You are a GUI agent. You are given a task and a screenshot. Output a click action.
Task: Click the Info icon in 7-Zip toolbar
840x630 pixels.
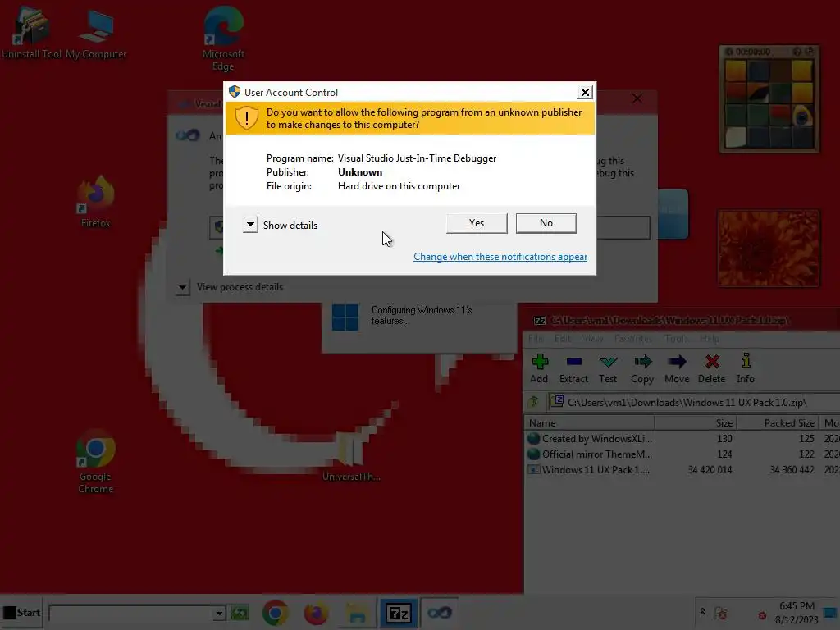(745, 368)
